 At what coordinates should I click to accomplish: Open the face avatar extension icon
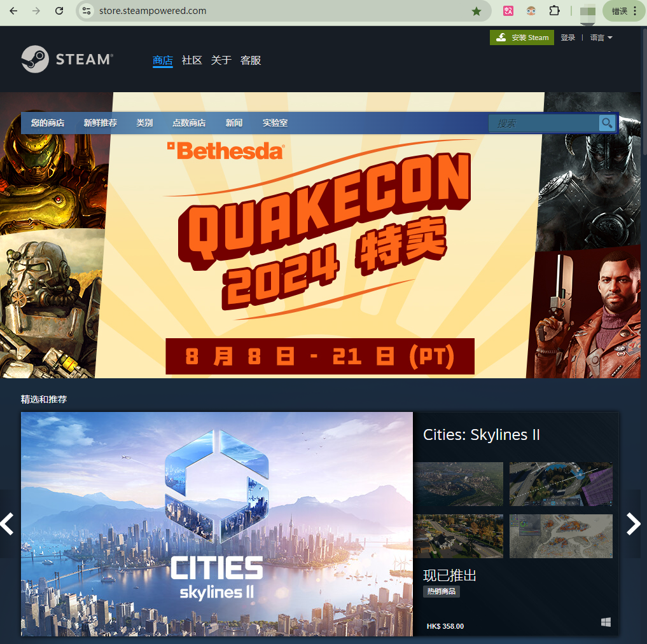coord(531,11)
